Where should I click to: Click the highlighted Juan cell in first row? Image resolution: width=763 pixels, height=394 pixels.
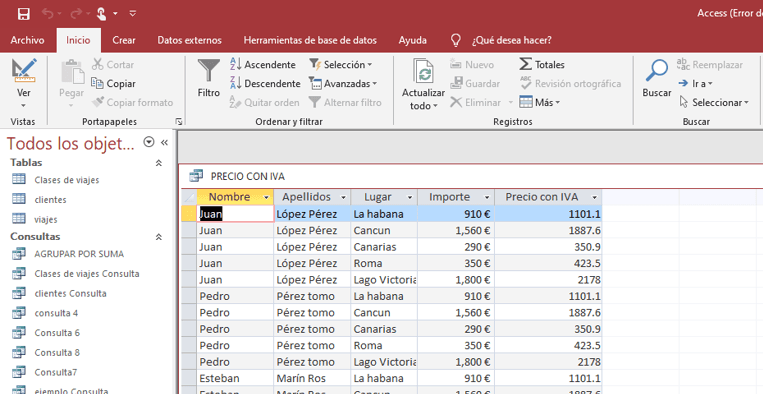point(236,214)
